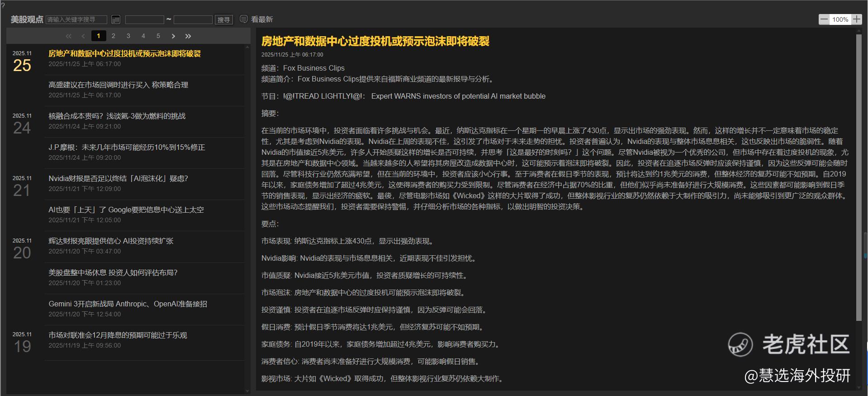The image size is (868, 396).
Task: Click the 投资谨慎 key point line
Action: (x=375, y=310)
